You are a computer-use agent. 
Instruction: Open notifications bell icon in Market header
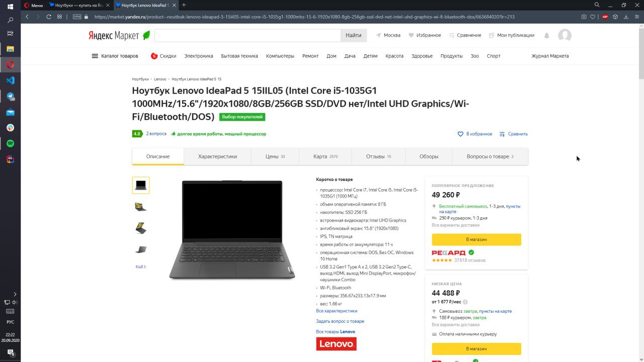pos(546,35)
